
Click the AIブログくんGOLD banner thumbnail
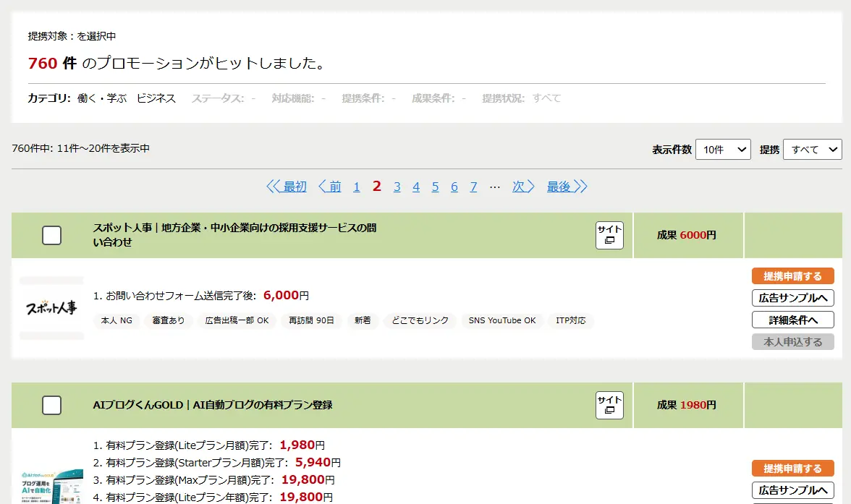click(51, 487)
